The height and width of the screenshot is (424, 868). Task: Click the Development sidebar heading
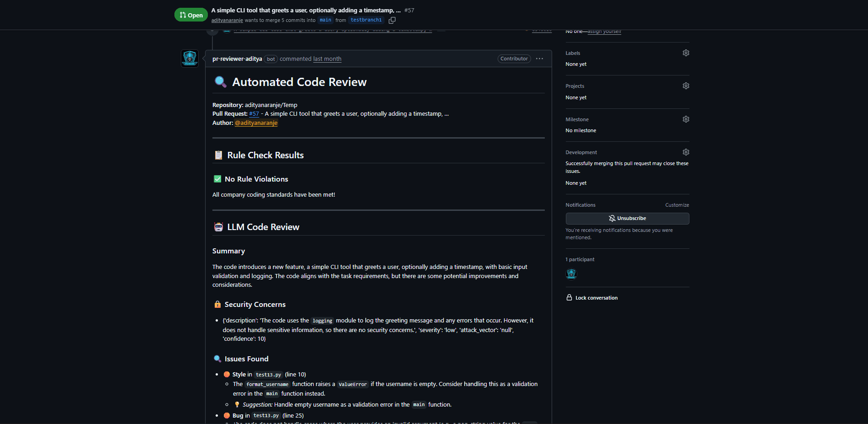click(581, 152)
